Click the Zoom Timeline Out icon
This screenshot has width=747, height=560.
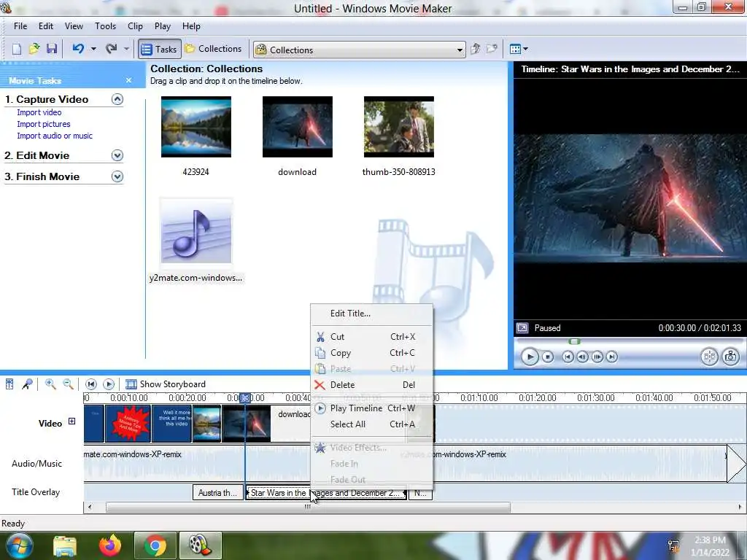click(x=68, y=384)
